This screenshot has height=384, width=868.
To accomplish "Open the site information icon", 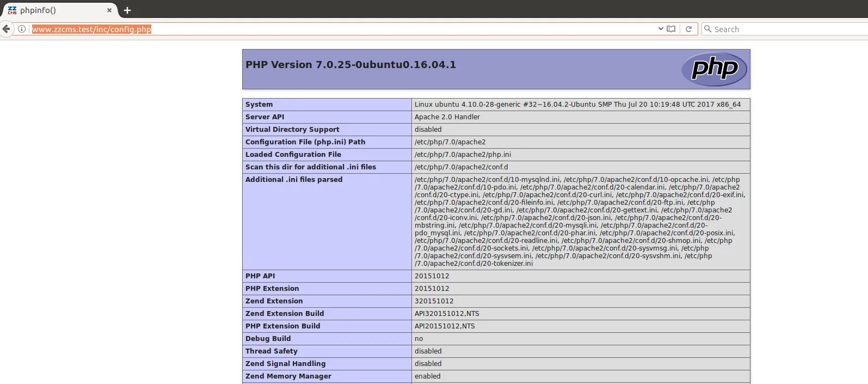I will (22, 29).
